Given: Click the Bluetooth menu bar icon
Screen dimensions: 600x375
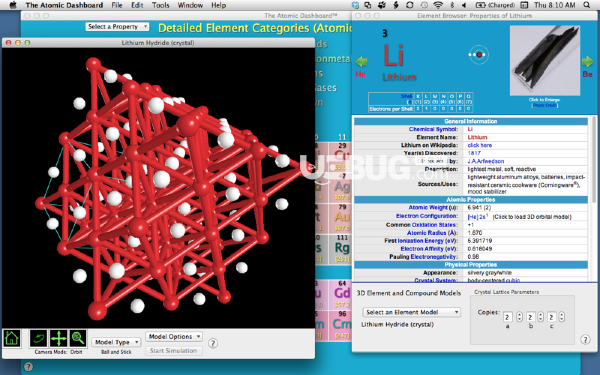Looking at the screenshot, I should tap(452, 5).
